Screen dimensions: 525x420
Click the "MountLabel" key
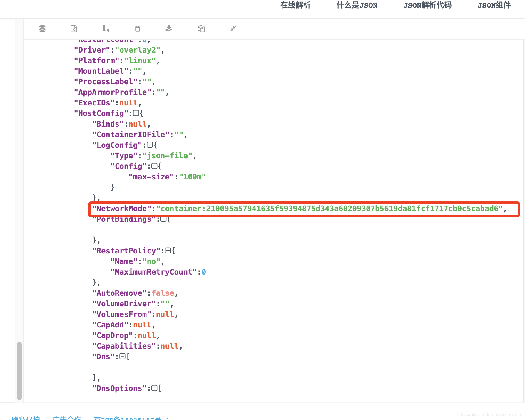pos(101,71)
